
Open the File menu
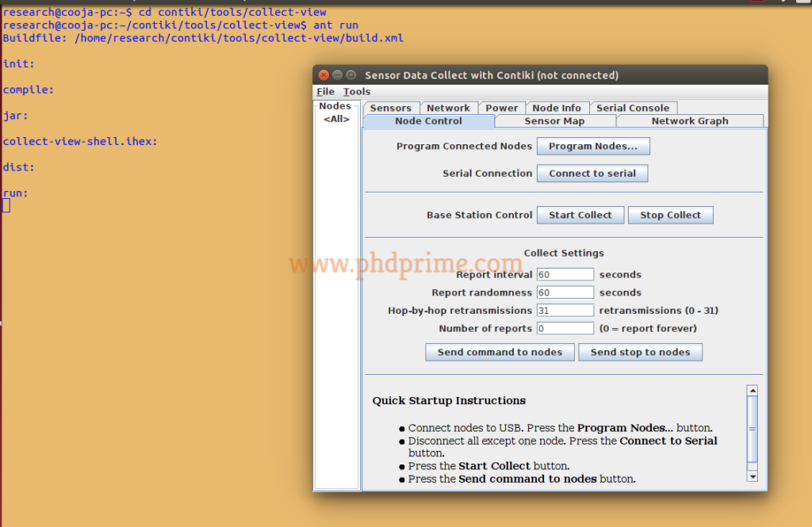(324, 91)
